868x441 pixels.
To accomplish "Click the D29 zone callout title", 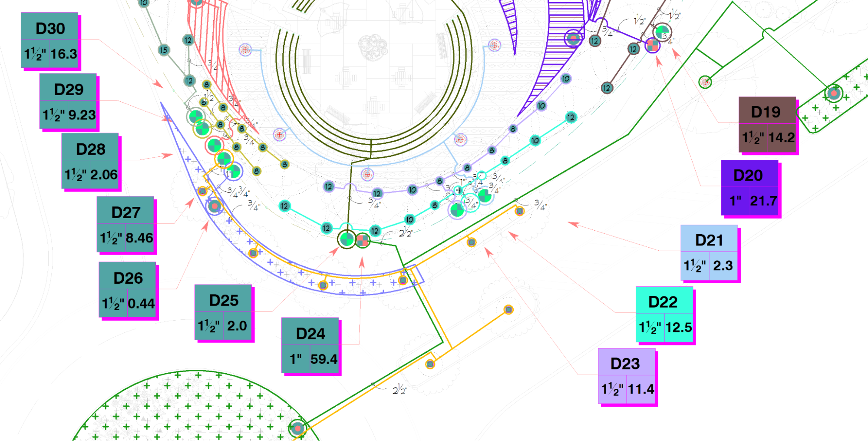I will pyautogui.click(x=68, y=89).
